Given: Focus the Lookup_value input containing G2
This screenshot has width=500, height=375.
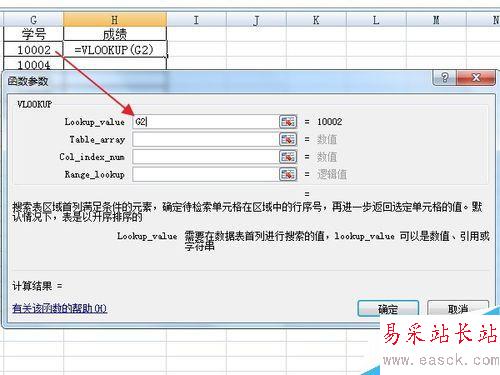Looking at the screenshot, I should click(205, 122).
